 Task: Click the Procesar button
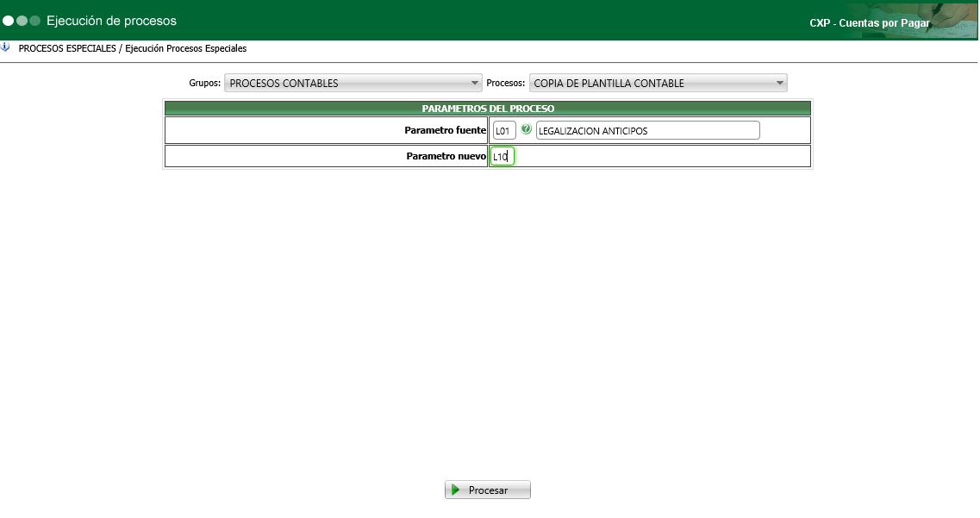tap(488, 490)
